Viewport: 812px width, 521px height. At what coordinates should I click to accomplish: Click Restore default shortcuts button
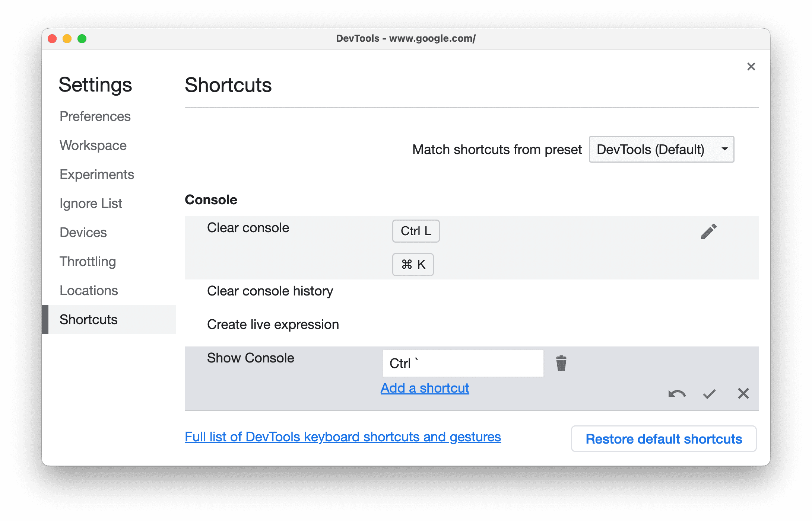pyautogui.click(x=663, y=438)
